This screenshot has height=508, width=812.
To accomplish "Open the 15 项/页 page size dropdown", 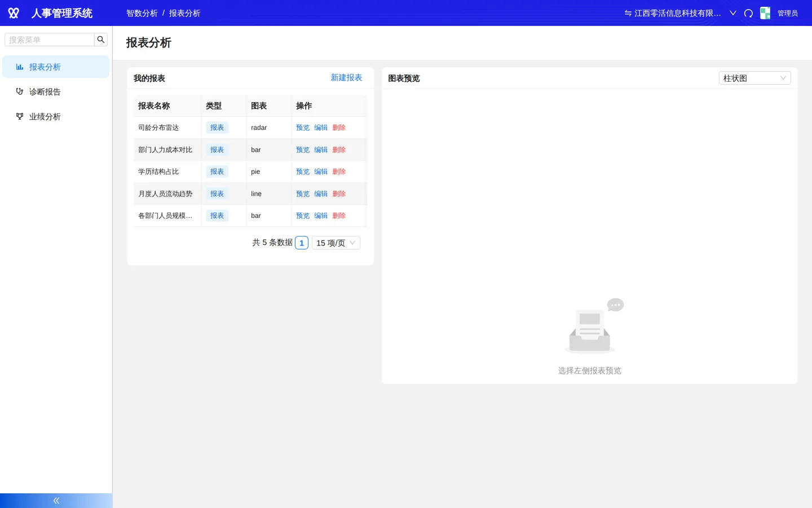I will pos(336,243).
